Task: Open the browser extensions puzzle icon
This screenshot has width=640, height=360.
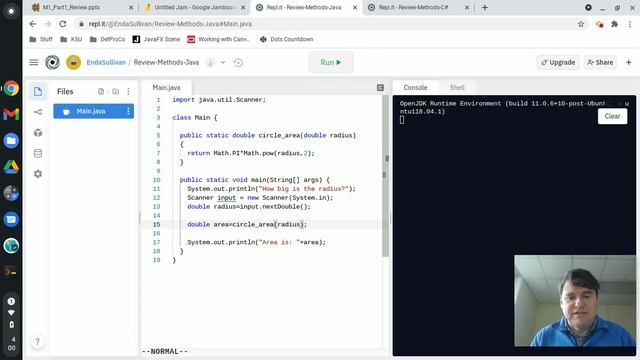Action: 614,24
